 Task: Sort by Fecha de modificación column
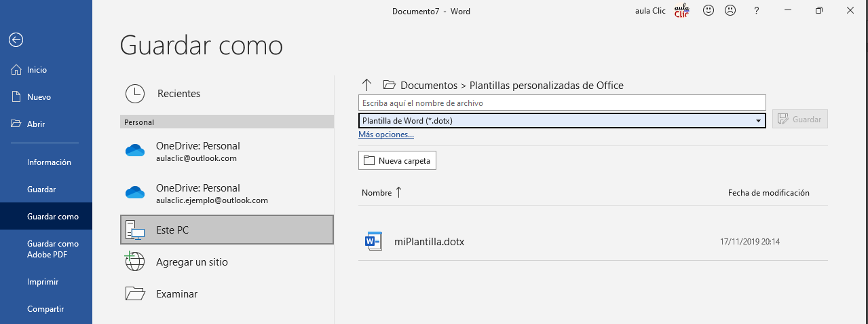768,193
